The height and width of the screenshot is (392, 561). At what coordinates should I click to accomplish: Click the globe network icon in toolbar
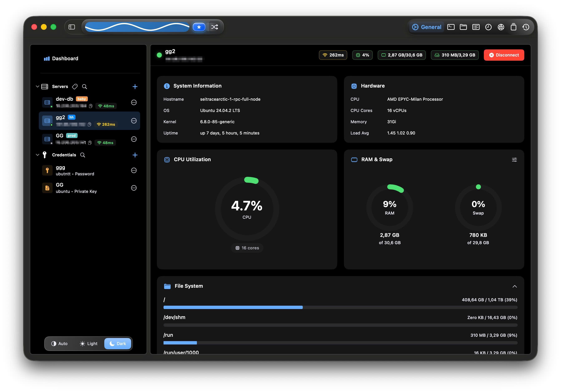click(501, 27)
